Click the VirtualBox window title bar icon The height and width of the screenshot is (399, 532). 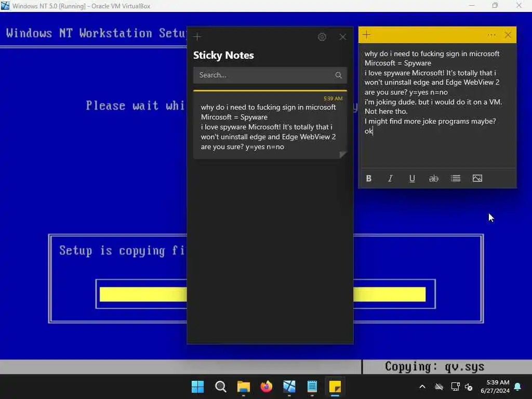5,6
